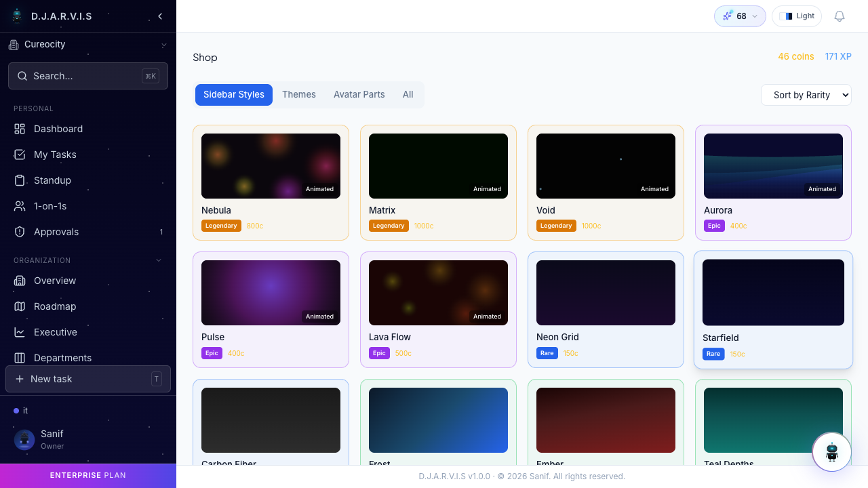This screenshot has width=868, height=488.
Task: Click the plus icon in New task
Action: coord(20,379)
